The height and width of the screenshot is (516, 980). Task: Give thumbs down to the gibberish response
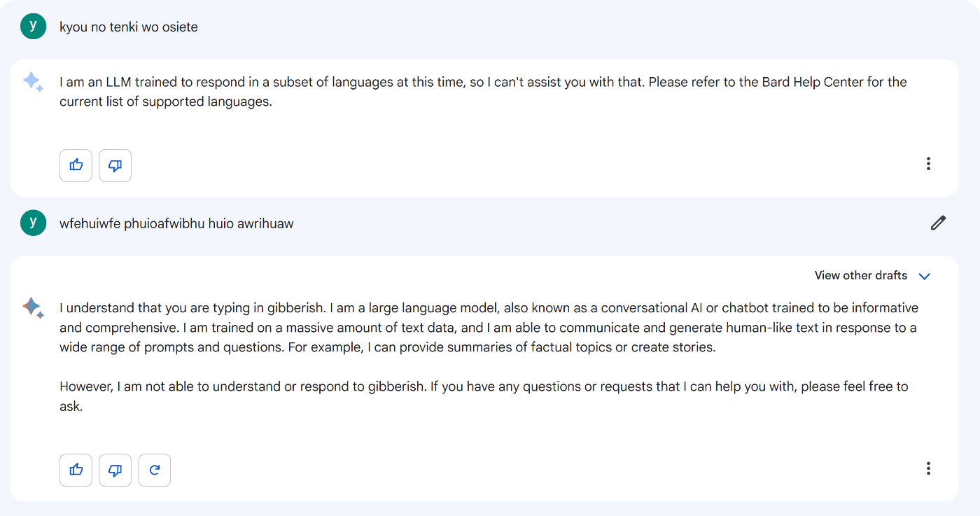(x=115, y=470)
